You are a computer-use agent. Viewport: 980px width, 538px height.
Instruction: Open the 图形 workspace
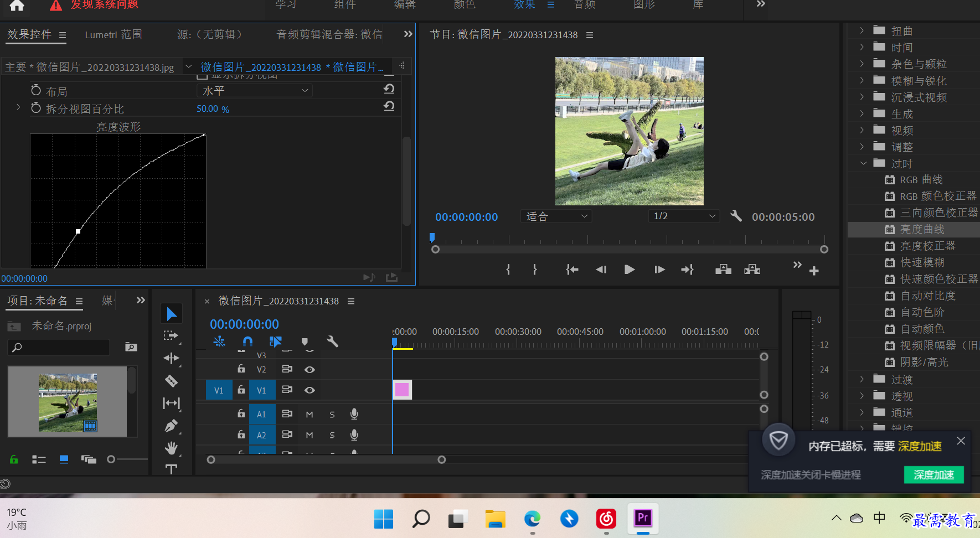[x=644, y=4]
